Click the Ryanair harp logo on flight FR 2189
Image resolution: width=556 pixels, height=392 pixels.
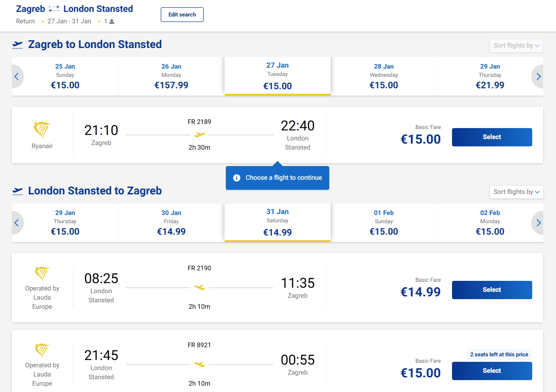click(42, 130)
